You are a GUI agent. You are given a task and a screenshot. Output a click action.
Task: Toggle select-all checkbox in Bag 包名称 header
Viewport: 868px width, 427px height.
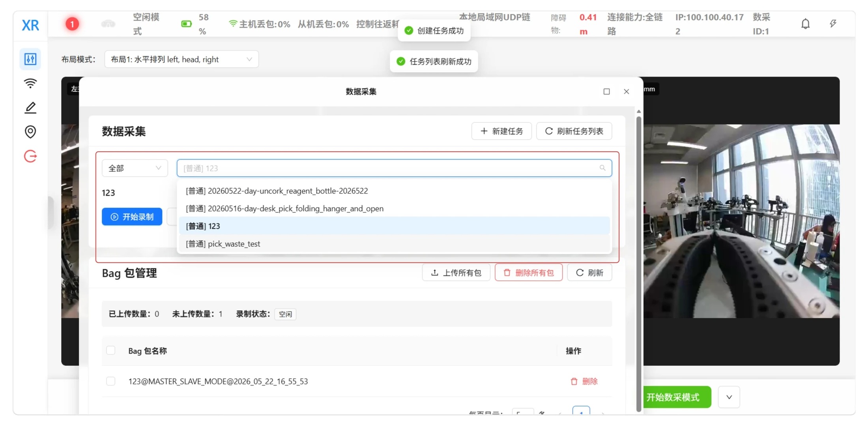(x=111, y=350)
